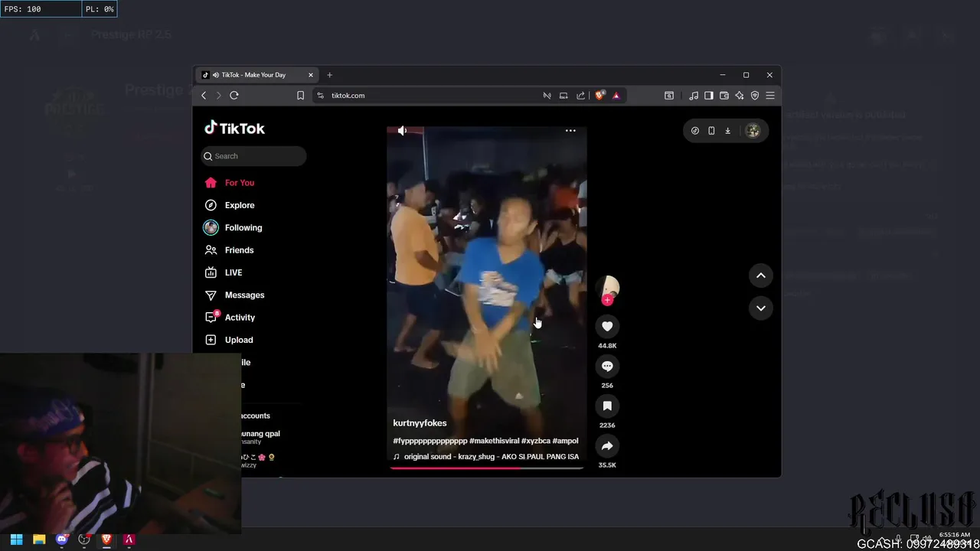Toggle the browser sidebar panel
Viewport: 980px width, 551px height.
709,96
